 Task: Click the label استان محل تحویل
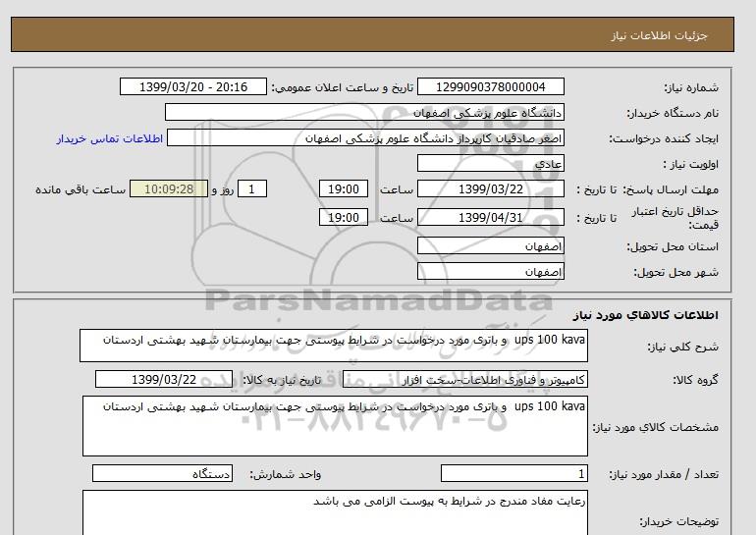pos(673,246)
